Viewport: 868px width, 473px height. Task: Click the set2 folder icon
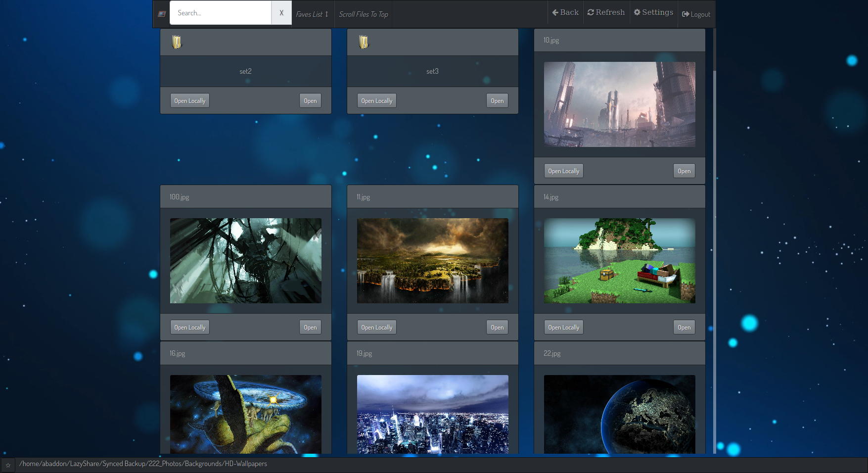click(x=177, y=42)
